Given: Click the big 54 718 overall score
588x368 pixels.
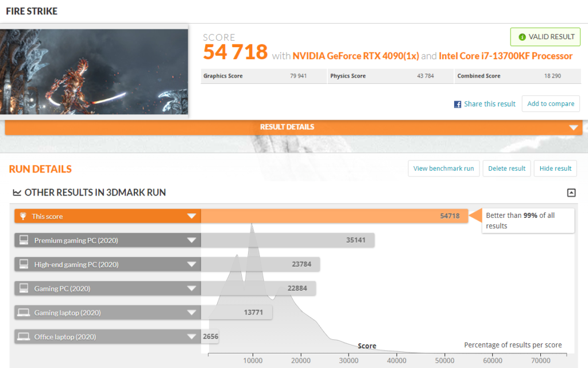Looking at the screenshot, I should [235, 52].
